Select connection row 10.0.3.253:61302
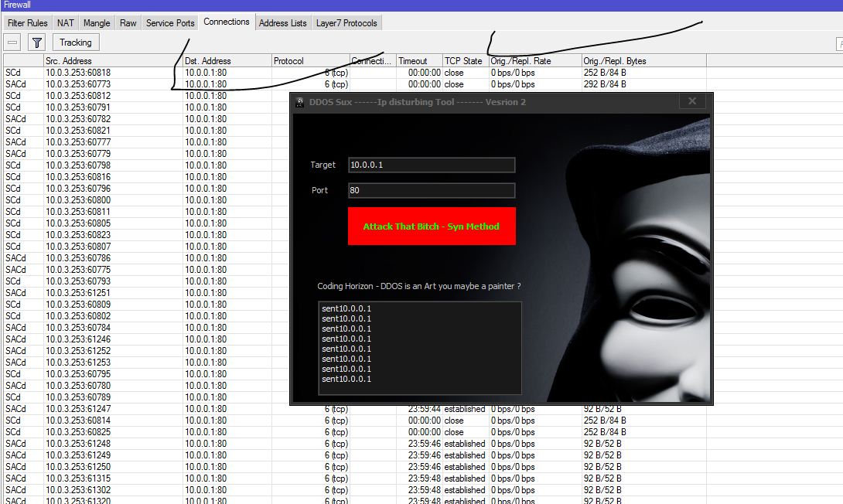843x504 pixels. pyautogui.click(x=355, y=490)
